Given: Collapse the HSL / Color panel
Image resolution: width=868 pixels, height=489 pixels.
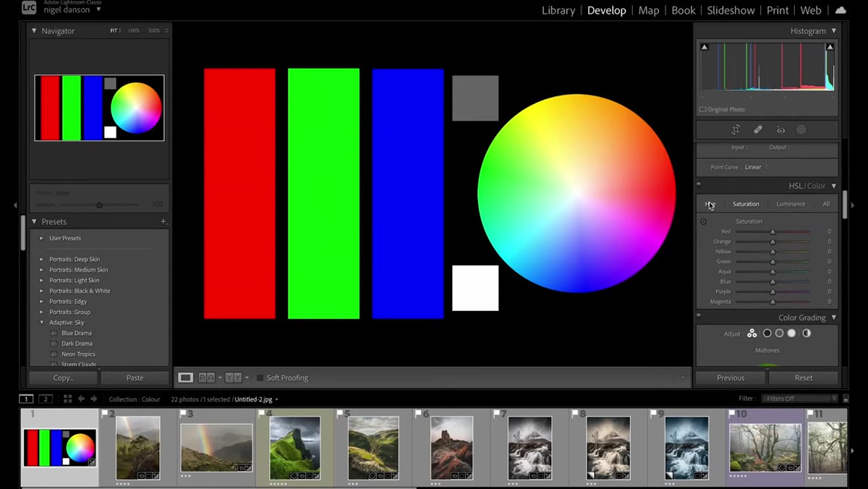Looking at the screenshot, I should coord(834,186).
